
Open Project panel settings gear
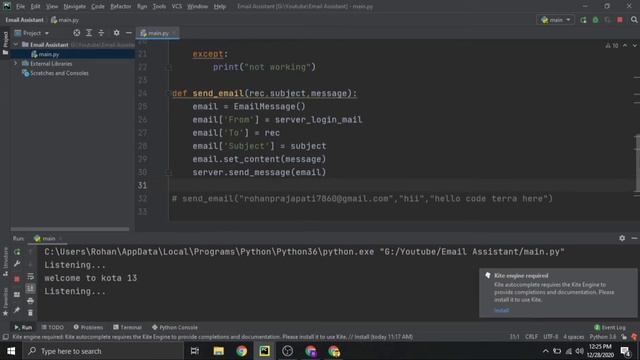(x=116, y=33)
